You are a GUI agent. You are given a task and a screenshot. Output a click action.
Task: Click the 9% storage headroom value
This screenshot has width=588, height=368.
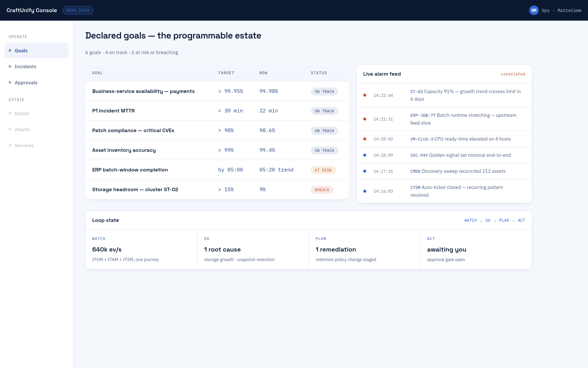[262, 190]
